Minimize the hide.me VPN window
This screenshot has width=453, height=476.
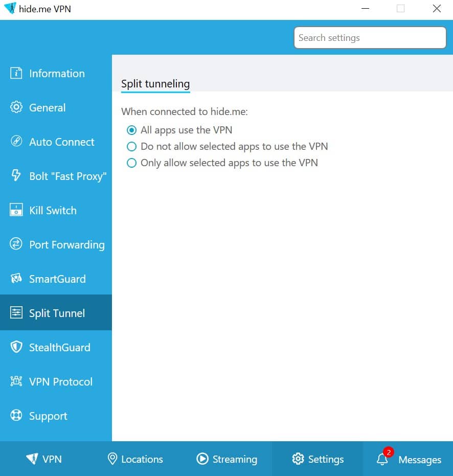[x=365, y=9]
